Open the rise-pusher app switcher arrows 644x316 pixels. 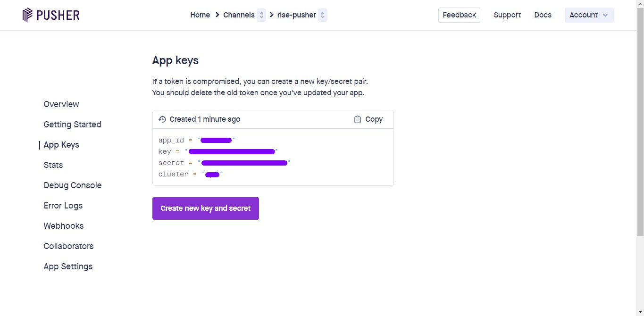tap(323, 15)
